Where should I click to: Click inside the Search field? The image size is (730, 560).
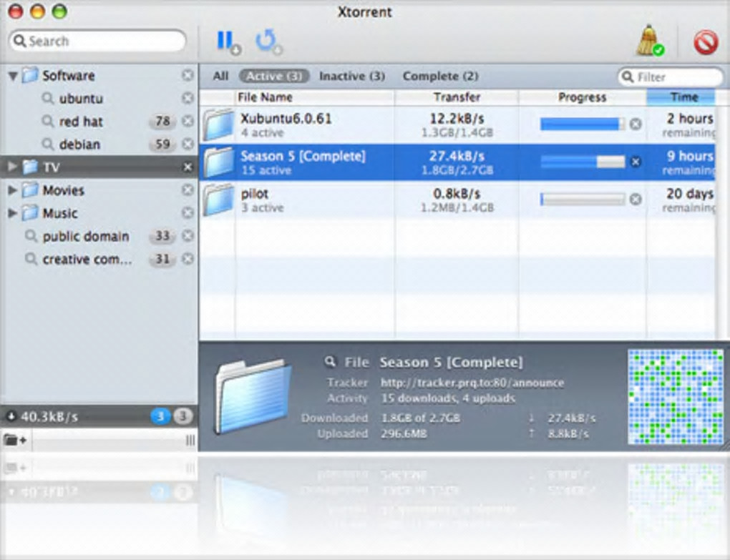pyautogui.click(x=97, y=41)
